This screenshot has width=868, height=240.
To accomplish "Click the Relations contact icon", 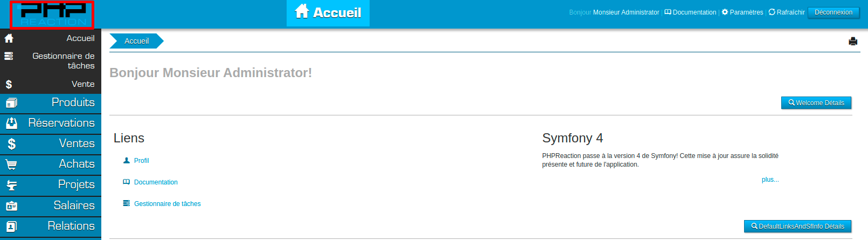I will click(11, 227).
